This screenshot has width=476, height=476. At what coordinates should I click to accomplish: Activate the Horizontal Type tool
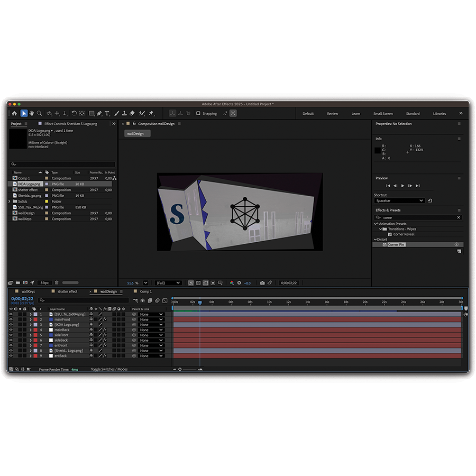106,113
